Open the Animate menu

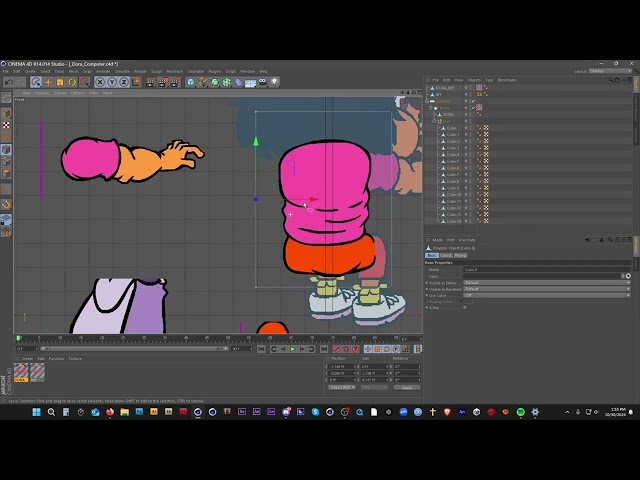click(x=103, y=71)
